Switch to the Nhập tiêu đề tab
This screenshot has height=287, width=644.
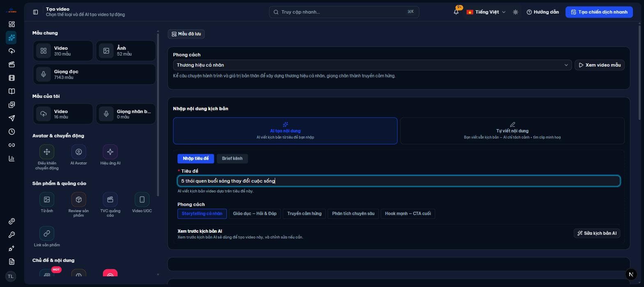tap(195, 158)
